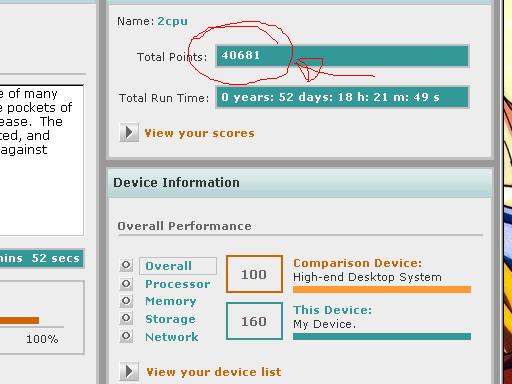The height and width of the screenshot is (384, 512).
Task: Click the arrow icon beside View your device list
Action: pyautogui.click(x=129, y=371)
